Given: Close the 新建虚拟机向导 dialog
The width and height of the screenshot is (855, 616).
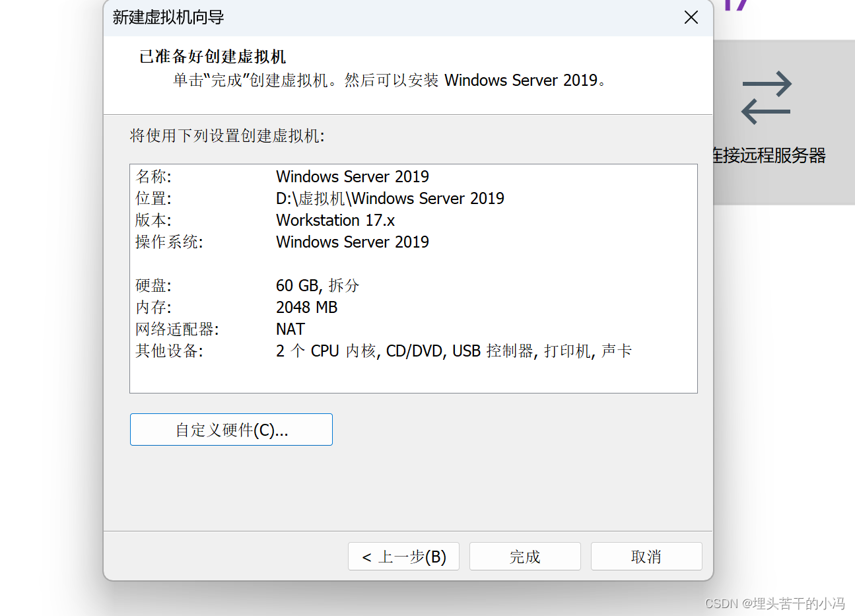Looking at the screenshot, I should [691, 17].
